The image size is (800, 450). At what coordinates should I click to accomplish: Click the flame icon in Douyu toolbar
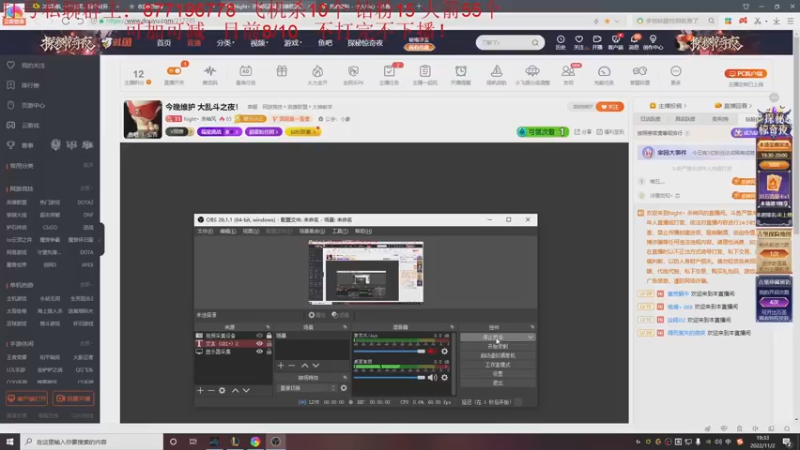pyautogui.click(x=317, y=71)
